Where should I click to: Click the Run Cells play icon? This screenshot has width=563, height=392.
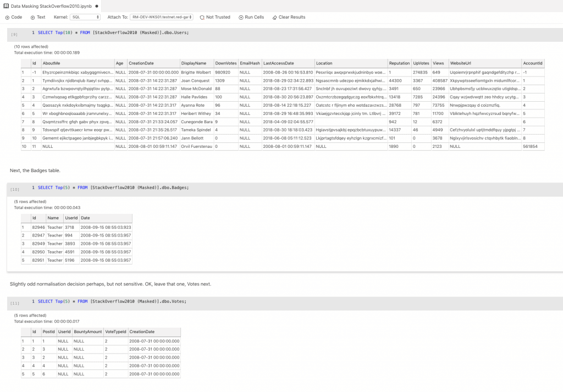click(x=241, y=17)
